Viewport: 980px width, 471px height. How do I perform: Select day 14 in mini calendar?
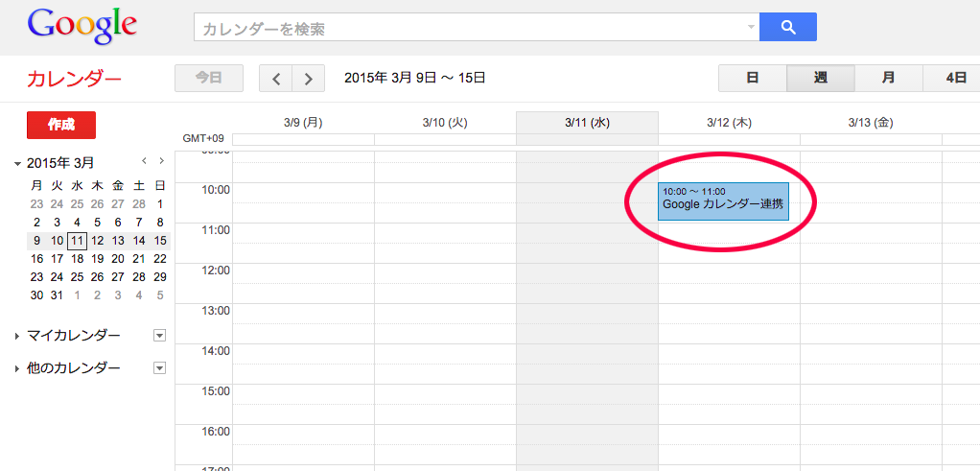139,241
